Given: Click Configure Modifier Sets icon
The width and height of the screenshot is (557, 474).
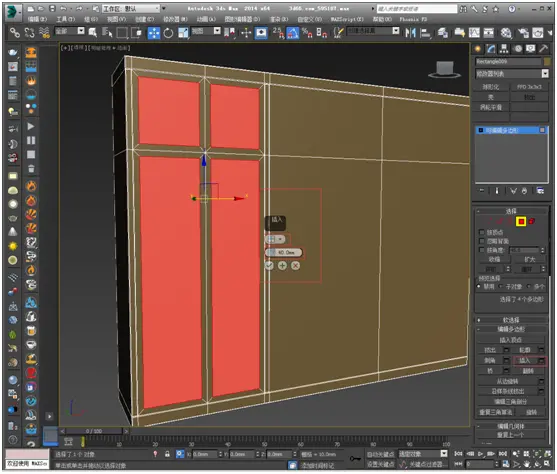Looking at the screenshot, I should (540, 191).
